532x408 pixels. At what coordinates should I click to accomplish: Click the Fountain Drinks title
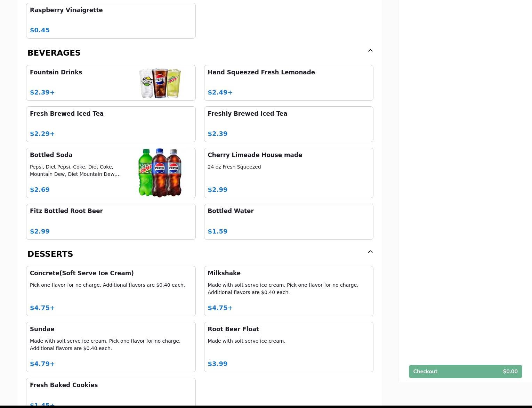[x=56, y=72]
